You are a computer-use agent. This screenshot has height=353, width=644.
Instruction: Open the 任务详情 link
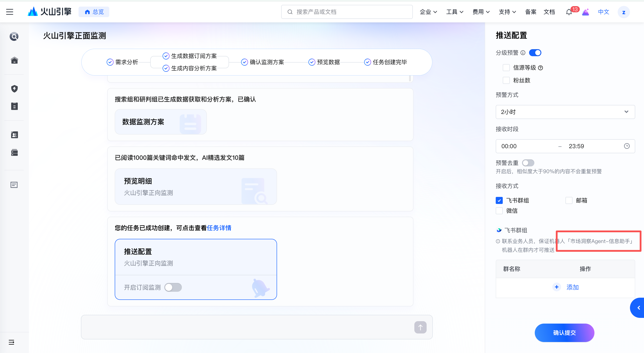[219, 228]
